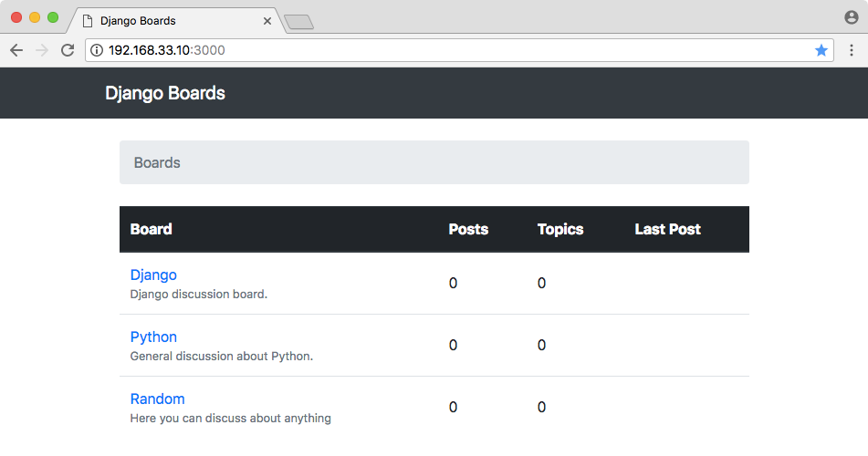Click the Posts count for the Python row
The image size is (868, 456).
453,346
